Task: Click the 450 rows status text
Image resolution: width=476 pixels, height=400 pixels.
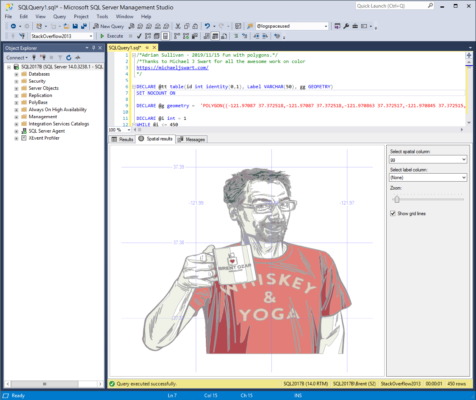Action: [x=456, y=384]
